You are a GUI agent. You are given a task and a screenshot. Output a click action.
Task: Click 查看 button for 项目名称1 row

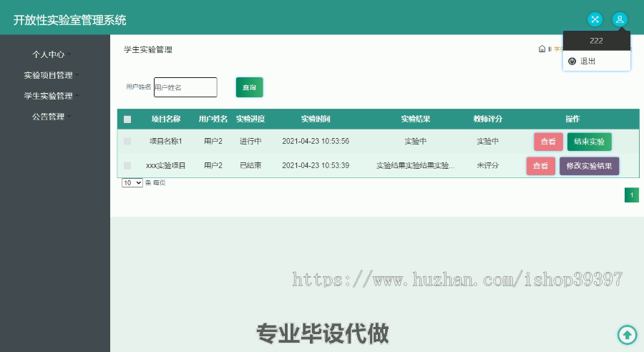pyautogui.click(x=548, y=142)
